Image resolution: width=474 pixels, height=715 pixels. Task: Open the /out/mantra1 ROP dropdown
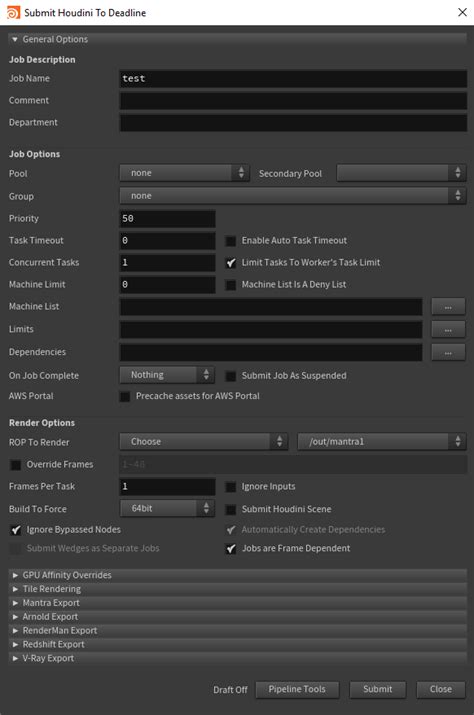(x=382, y=441)
